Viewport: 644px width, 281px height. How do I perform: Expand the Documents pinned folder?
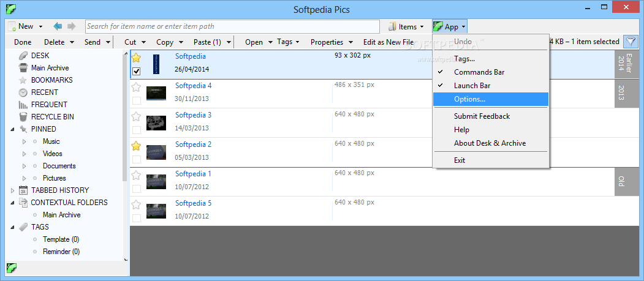25,166
